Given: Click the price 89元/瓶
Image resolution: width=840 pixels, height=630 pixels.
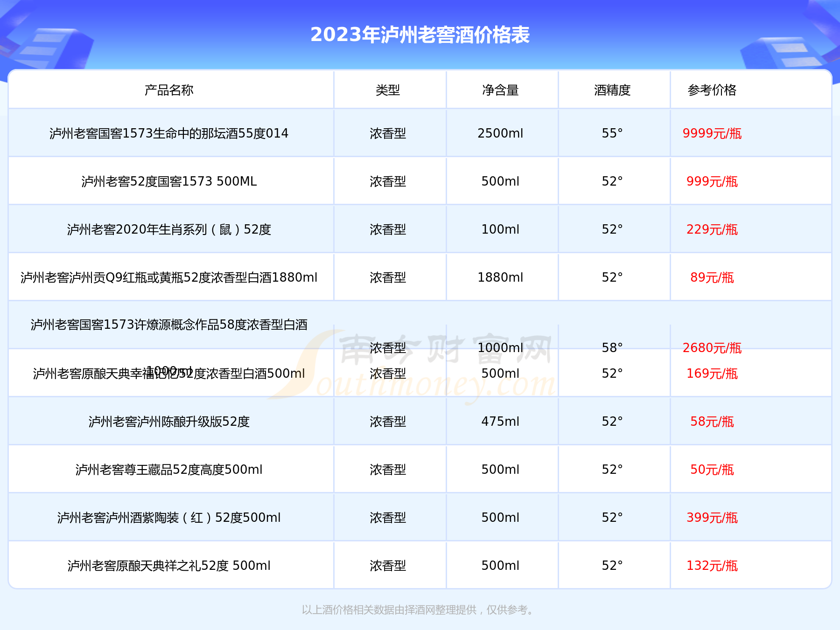Looking at the screenshot, I should click(712, 277).
